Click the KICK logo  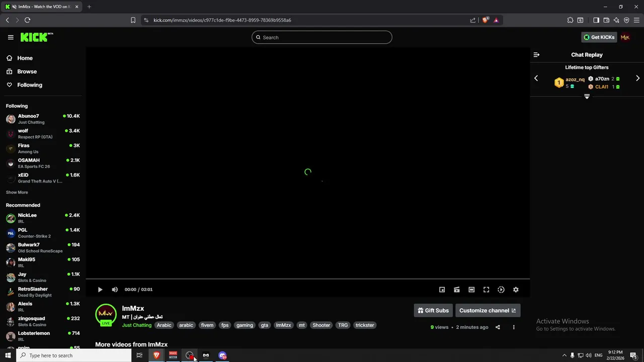click(x=36, y=37)
